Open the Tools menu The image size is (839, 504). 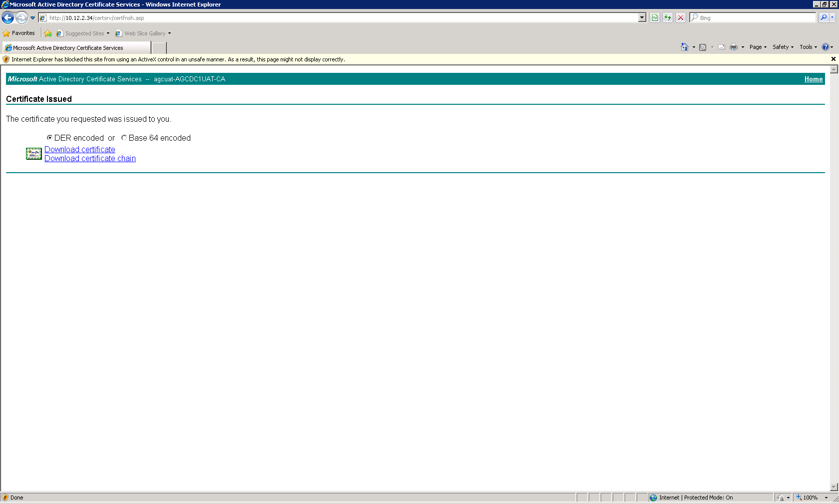click(809, 47)
